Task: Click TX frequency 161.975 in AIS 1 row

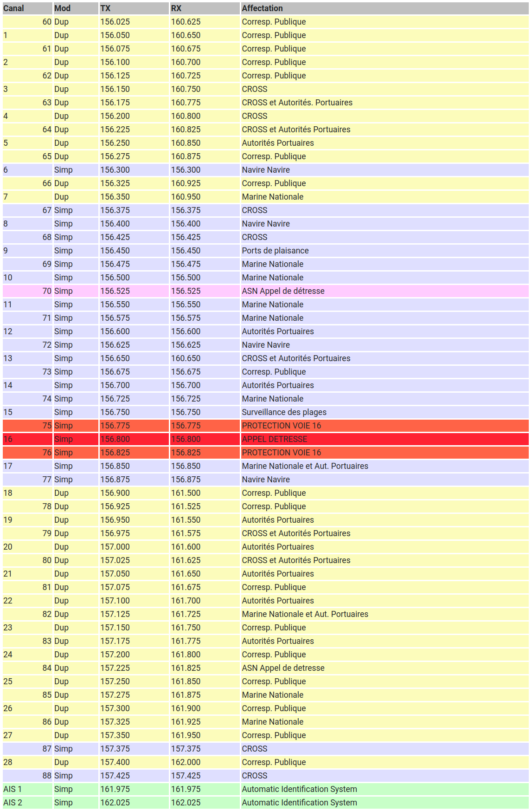Action: coord(134,789)
